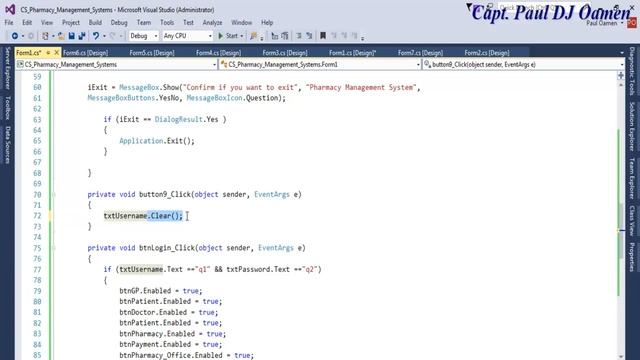Open the Test menu
Screen dimensions: 640x360
point(188,22)
